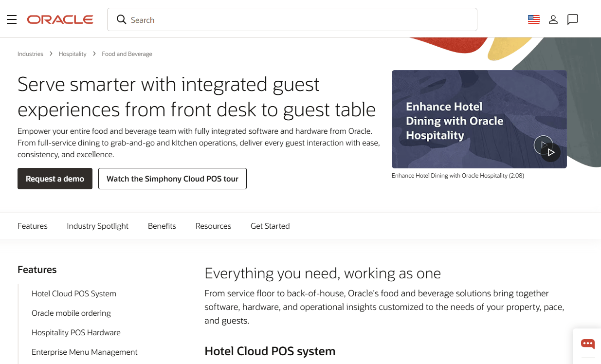Open the account profile icon
601x364 pixels.
(553, 19)
